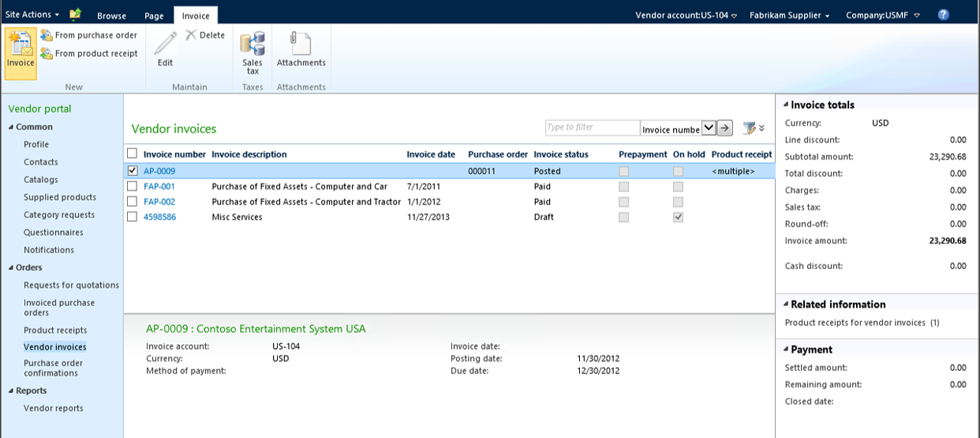
Task: Open the Invoice number filter dropdown
Action: pyautogui.click(x=708, y=128)
